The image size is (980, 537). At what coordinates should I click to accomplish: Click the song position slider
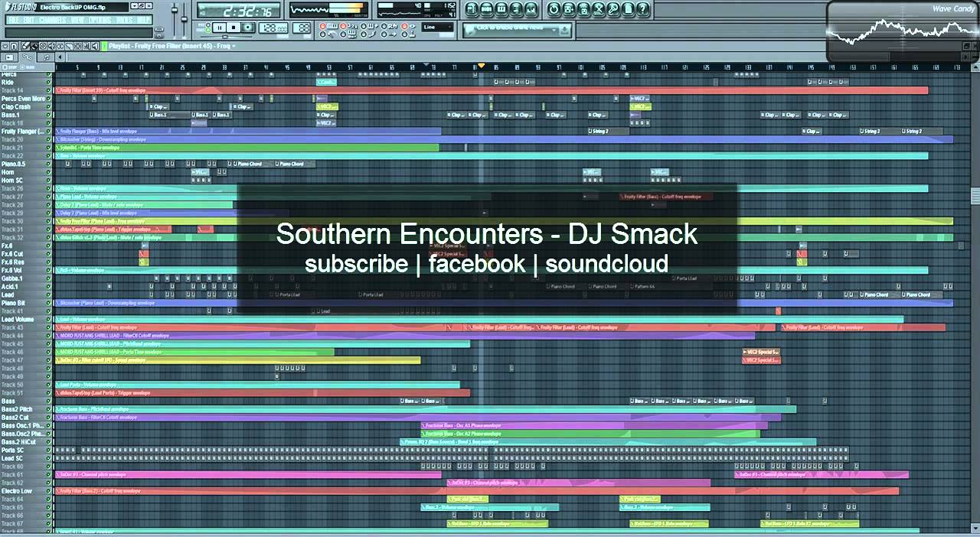[226, 37]
